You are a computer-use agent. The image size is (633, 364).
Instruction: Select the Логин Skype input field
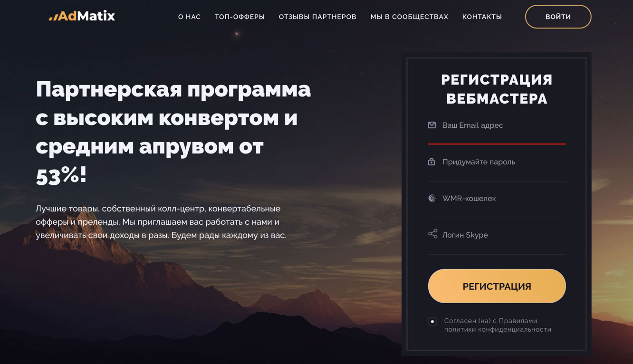point(497,235)
